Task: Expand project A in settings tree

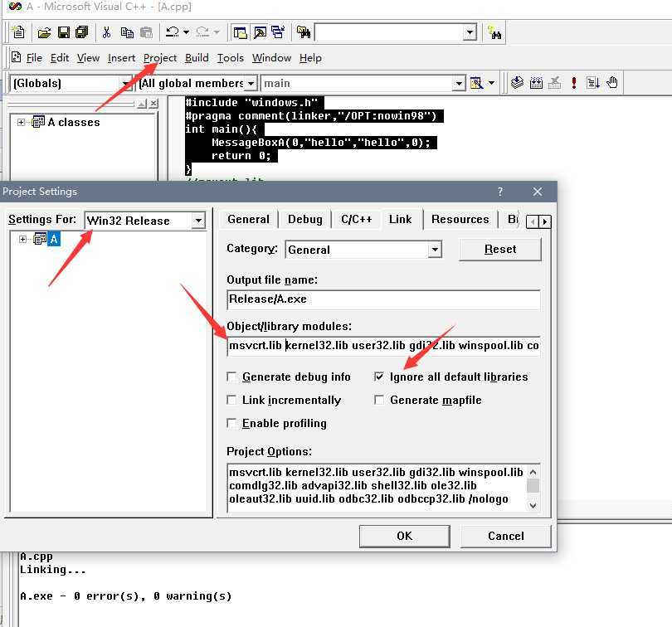Action: point(22,239)
